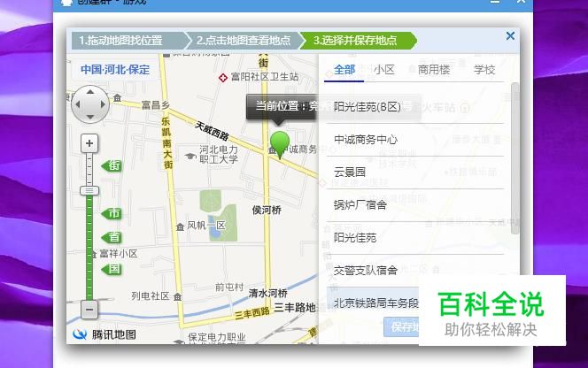Click the zoom slider handle
588x368 pixels.
coord(89,191)
